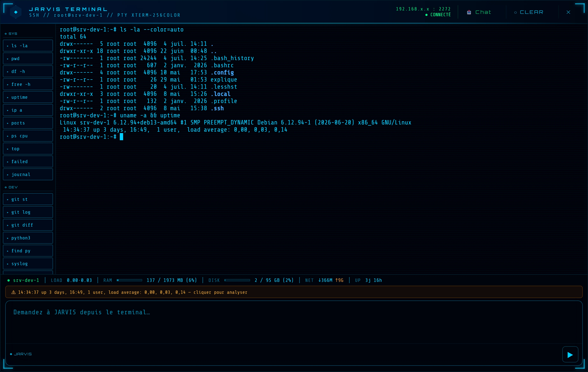Click the warning triangle icon in the banner
The height and width of the screenshot is (372, 588).
click(14, 292)
